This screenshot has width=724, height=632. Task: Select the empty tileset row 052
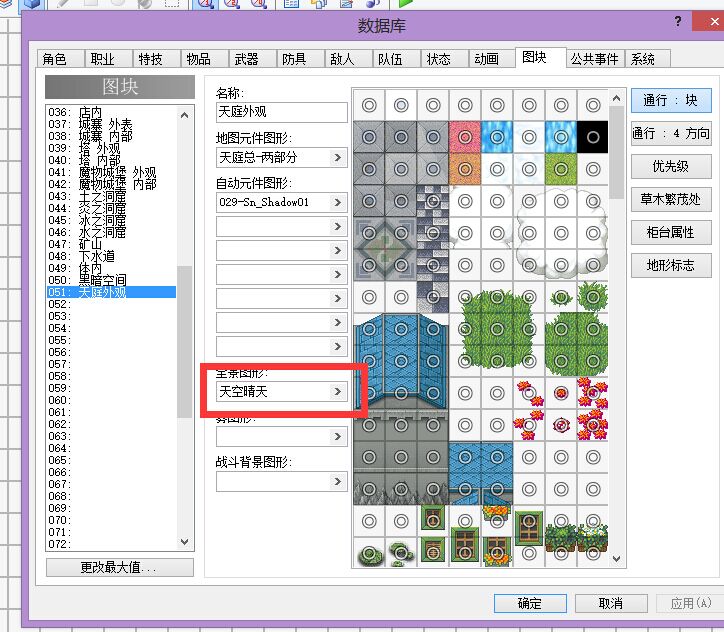click(x=111, y=304)
